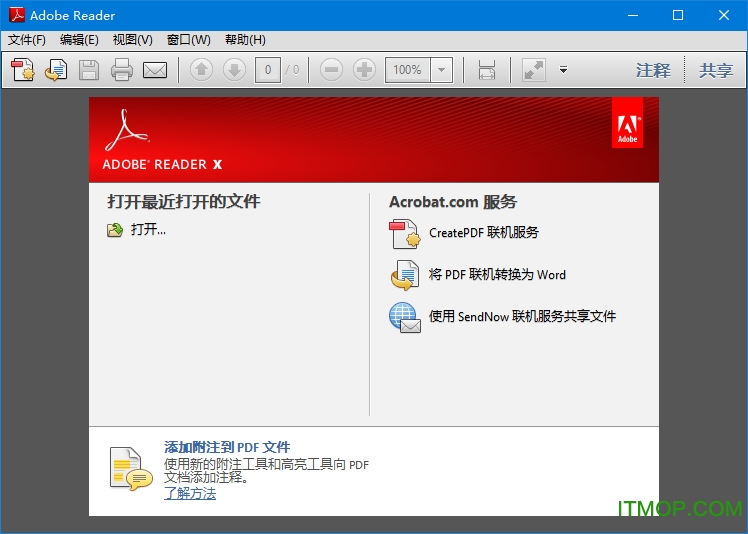748x534 pixels.
Task: Click the zoom in plus button
Action: pyautogui.click(x=364, y=70)
